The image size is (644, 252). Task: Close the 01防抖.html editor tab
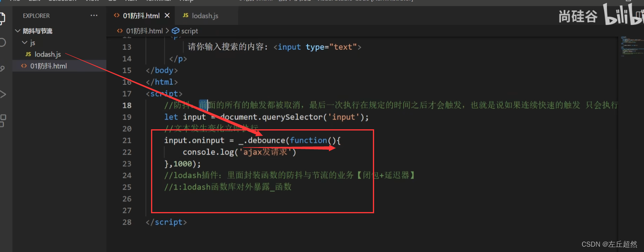click(x=167, y=15)
